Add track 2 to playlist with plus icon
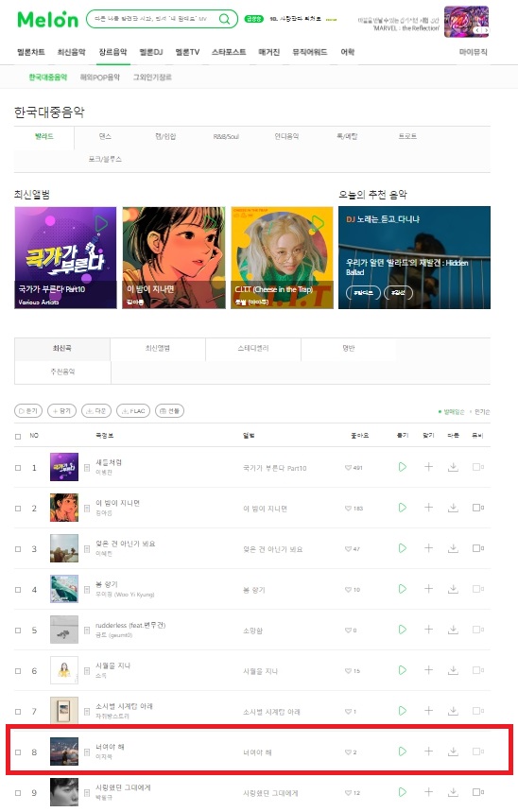The image size is (518, 812). pos(428,508)
